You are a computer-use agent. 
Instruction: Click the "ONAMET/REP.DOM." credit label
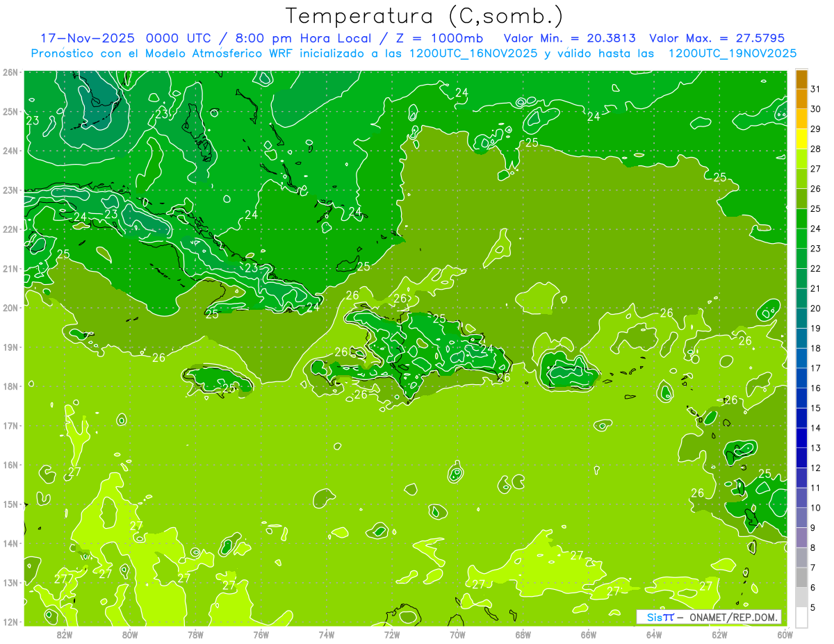pyautogui.click(x=733, y=617)
